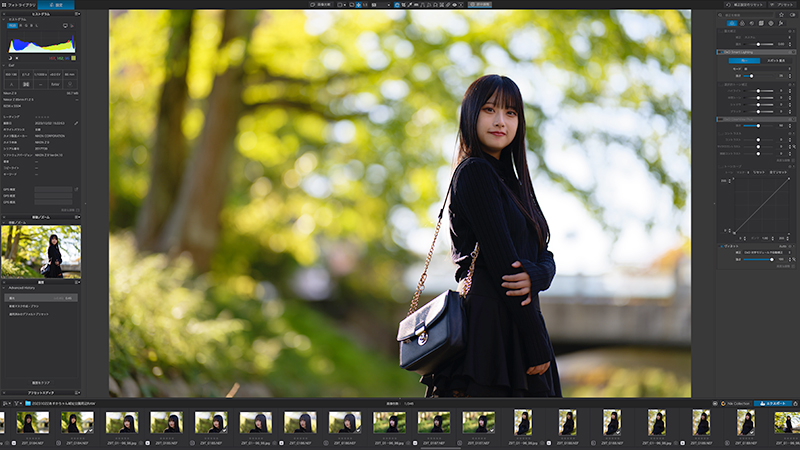Click the vignetting intensity magic wand

pyautogui.click(x=794, y=260)
